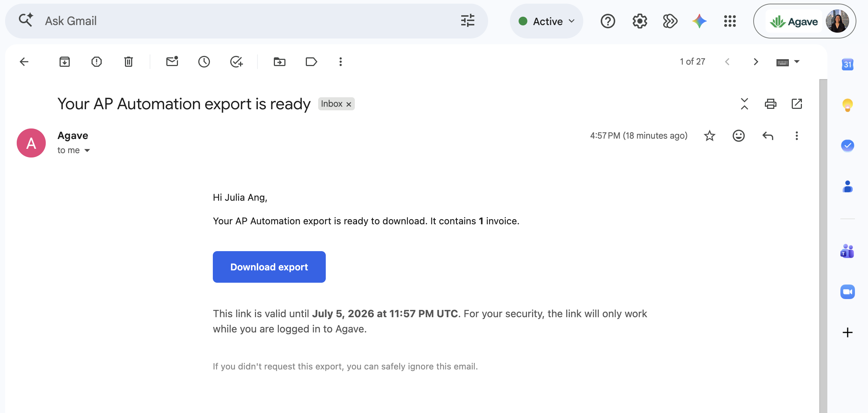Open the input tools keyboard dropdown
Viewport: 868px width, 413px height.
[x=788, y=62]
